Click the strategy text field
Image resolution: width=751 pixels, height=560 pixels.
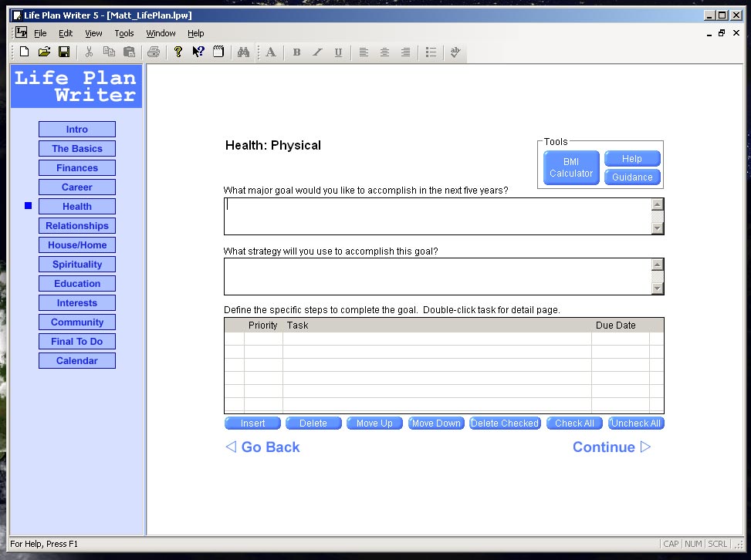click(438, 277)
